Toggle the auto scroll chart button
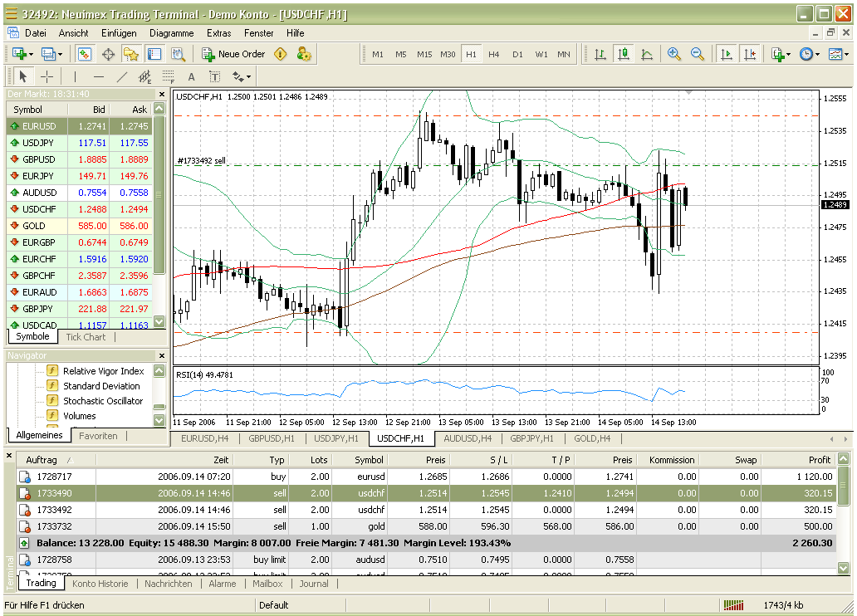Image resolution: width=857 pixels, height=616 pixels. tap(727, 54)
